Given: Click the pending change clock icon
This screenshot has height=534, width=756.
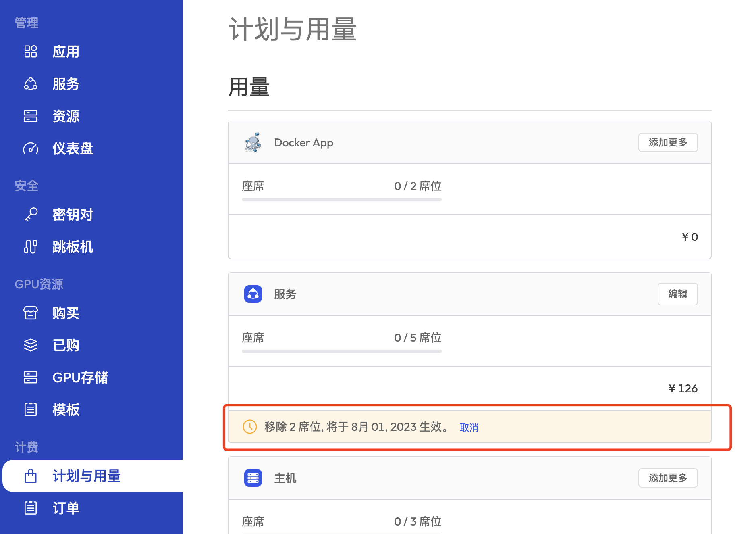Looking at the screenshot, I should click(250, 427).
